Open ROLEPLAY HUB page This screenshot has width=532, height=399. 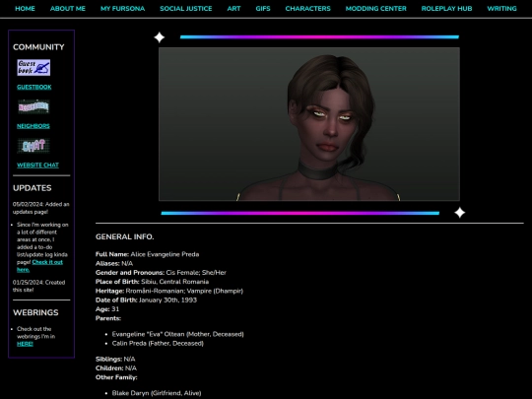(x=446, y=9)
